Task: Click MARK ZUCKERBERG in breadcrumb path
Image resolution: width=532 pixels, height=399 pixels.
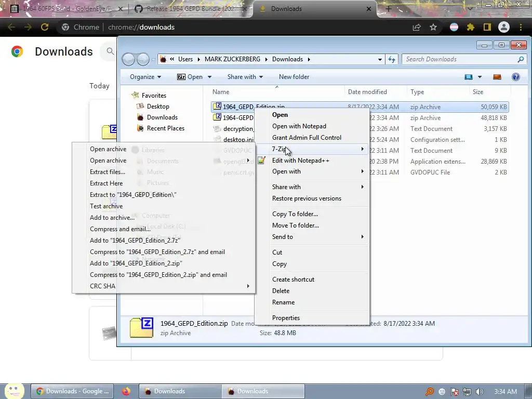Action: [x=232, y=59]
